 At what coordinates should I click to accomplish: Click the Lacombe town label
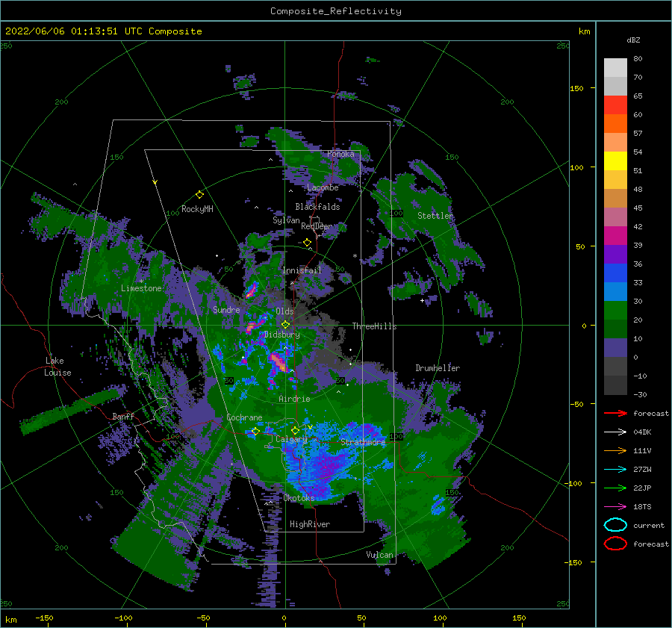click(323, 187)
